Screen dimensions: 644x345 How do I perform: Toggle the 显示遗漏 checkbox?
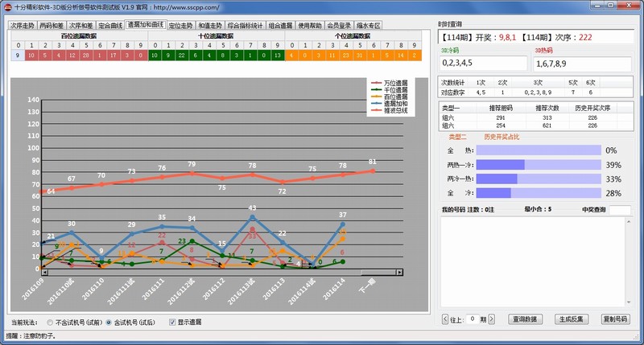click(x=171, y=322)
